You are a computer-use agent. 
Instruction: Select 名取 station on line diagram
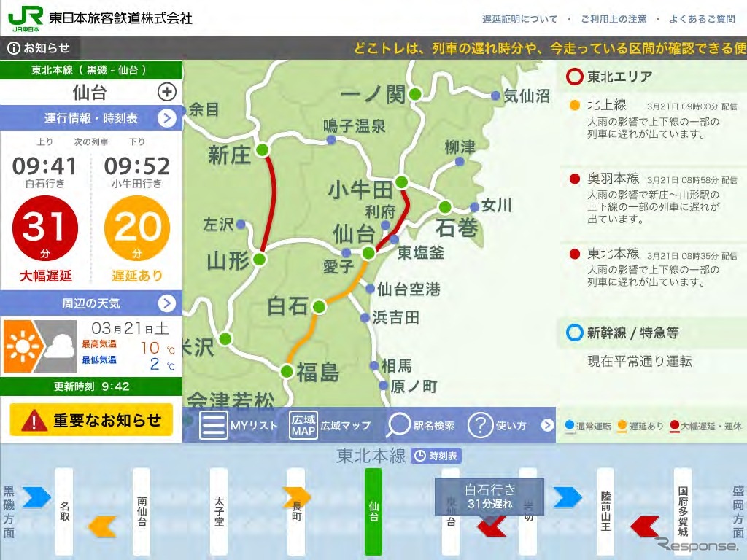click(64, 511)
